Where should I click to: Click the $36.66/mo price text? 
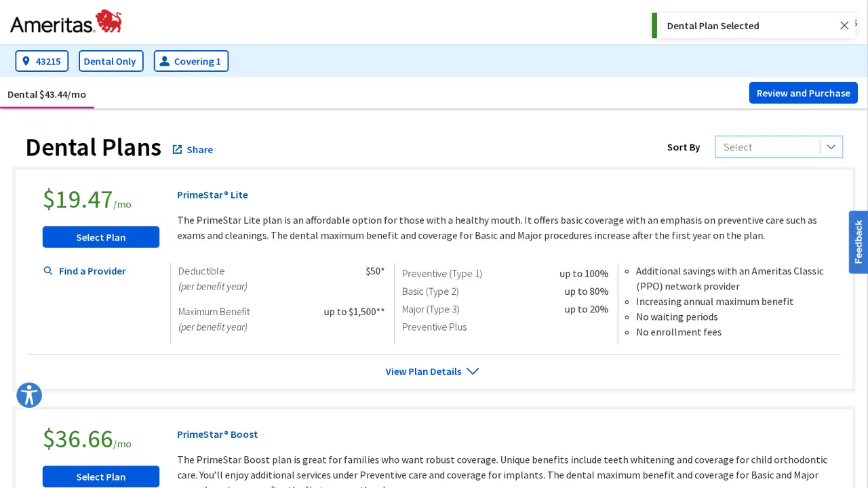(x=87, y=439)
